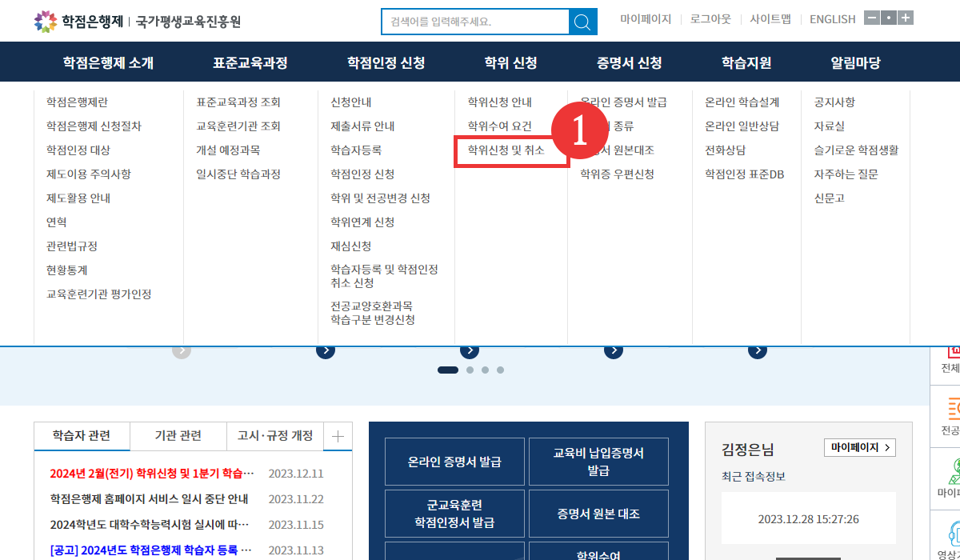
Task: Click 로그아웃 link
Action: click(x=710, y=19)
